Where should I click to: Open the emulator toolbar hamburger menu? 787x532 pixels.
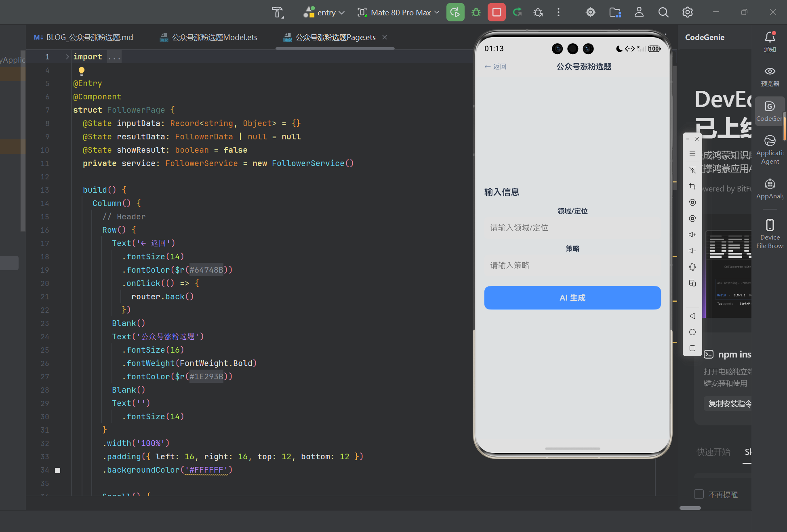692,154
